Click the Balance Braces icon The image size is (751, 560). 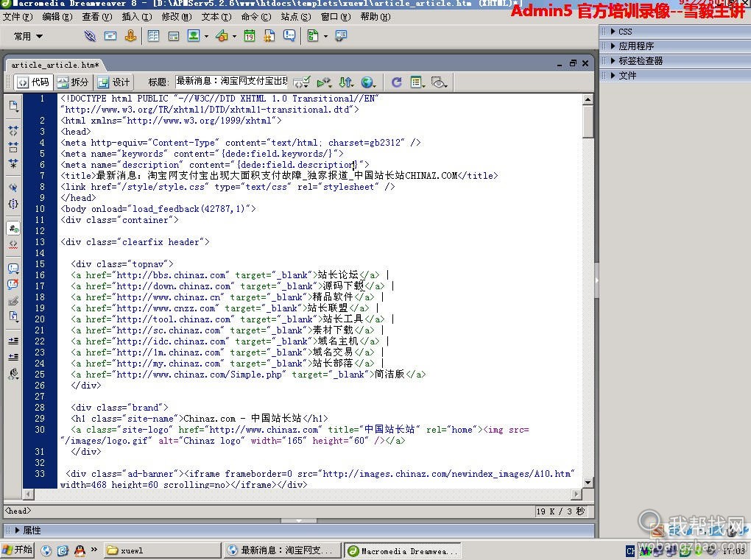[x=13, y=204]
